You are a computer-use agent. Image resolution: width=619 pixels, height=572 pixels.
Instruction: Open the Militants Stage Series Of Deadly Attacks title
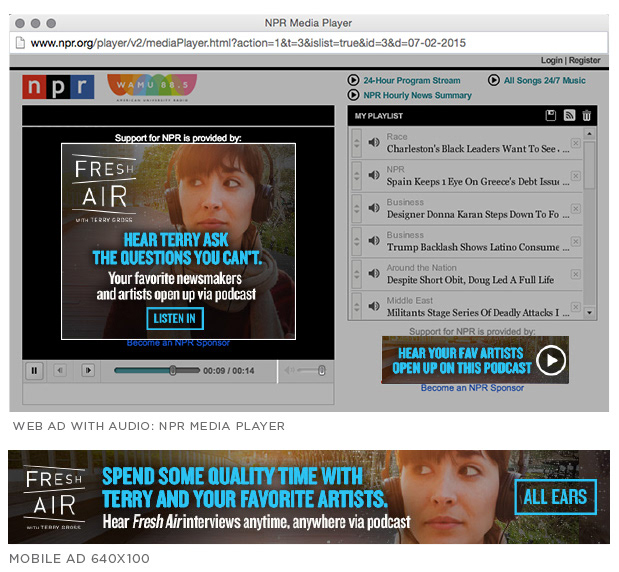coord(478,313)
